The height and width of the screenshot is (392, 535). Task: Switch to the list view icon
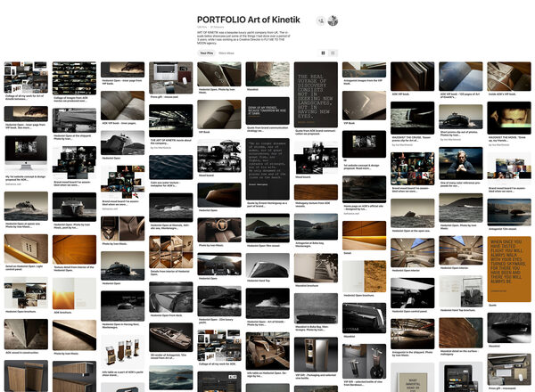[x=333, y=53]
